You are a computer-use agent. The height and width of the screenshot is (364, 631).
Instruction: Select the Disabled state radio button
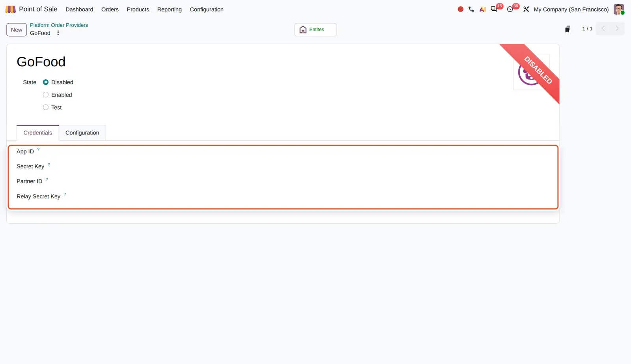point(46,82)
